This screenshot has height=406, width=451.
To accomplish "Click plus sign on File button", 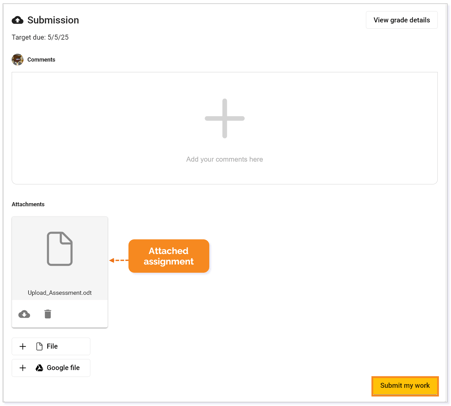I will click(23, 346).
